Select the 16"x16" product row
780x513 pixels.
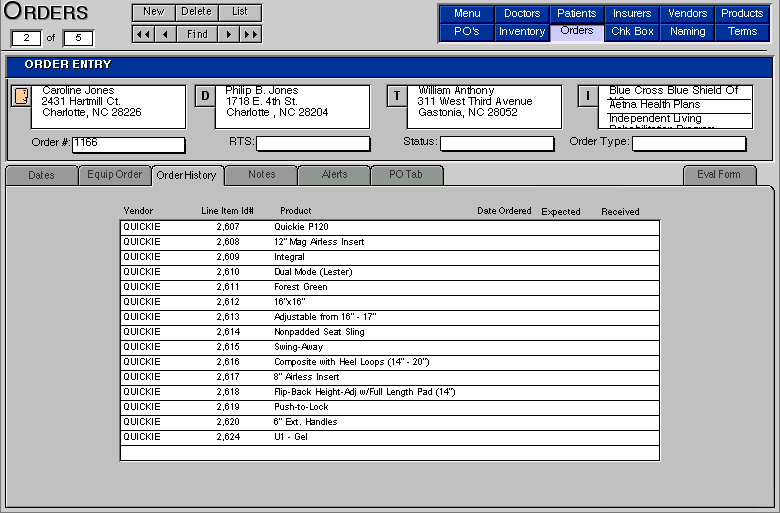click(x=390, y=302)
